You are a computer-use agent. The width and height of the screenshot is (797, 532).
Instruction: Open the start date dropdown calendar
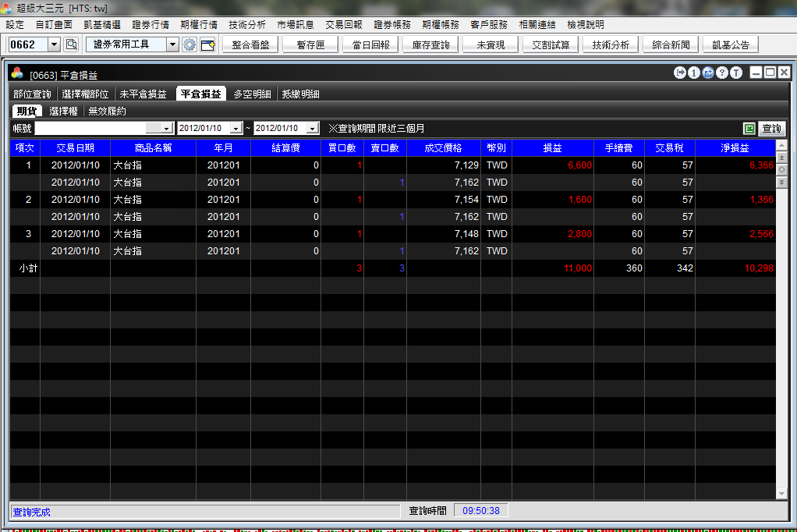(x=236, y=129)
